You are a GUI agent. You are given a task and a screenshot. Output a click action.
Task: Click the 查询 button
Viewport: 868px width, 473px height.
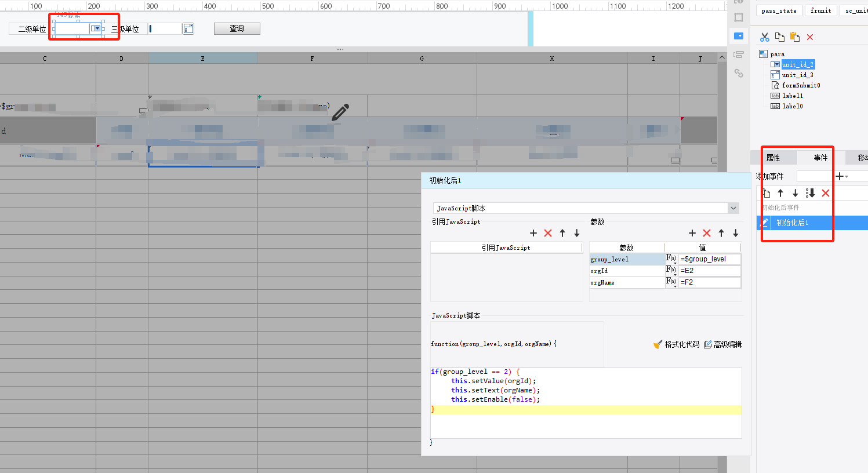[x=237, y=28]
